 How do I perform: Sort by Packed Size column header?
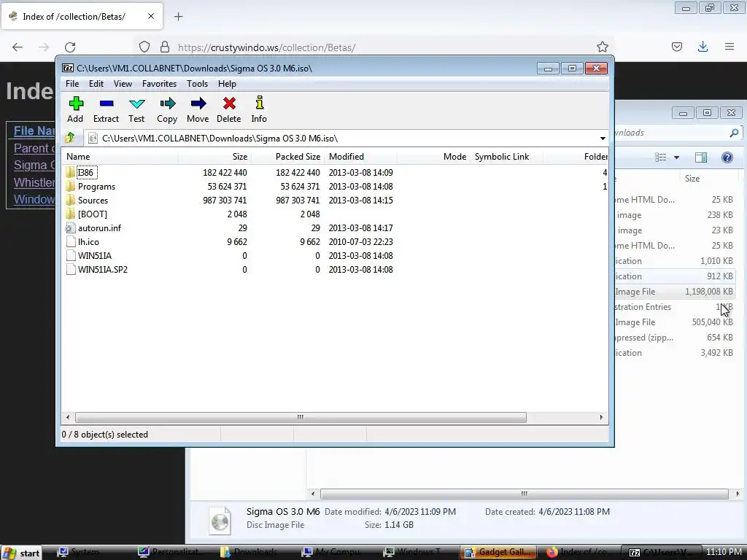pos(288,157)
